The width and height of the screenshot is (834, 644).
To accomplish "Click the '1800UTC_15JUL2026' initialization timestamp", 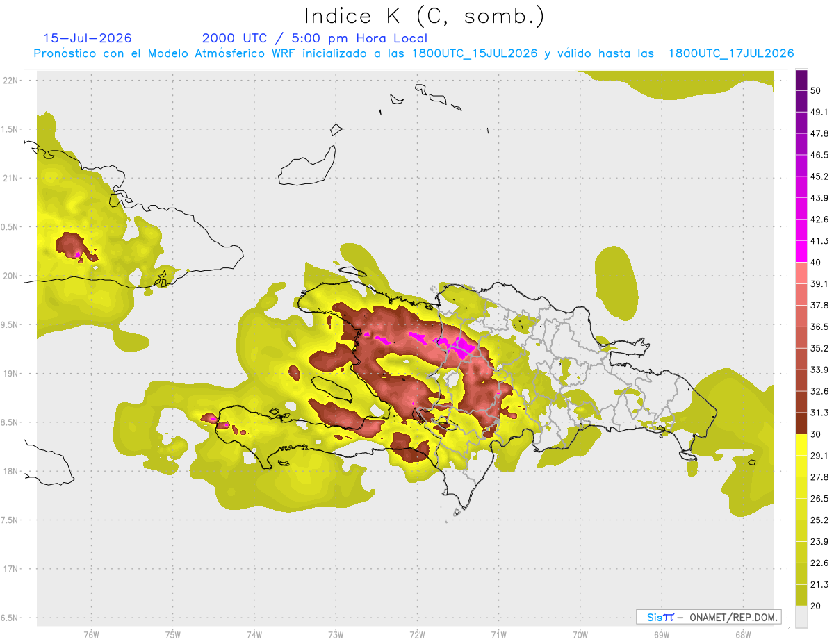I will (475, 53).
